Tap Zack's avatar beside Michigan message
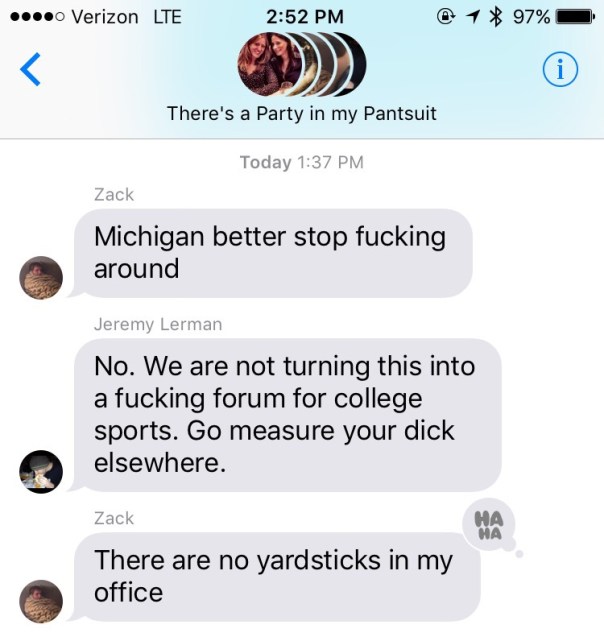 coord(41,278)
